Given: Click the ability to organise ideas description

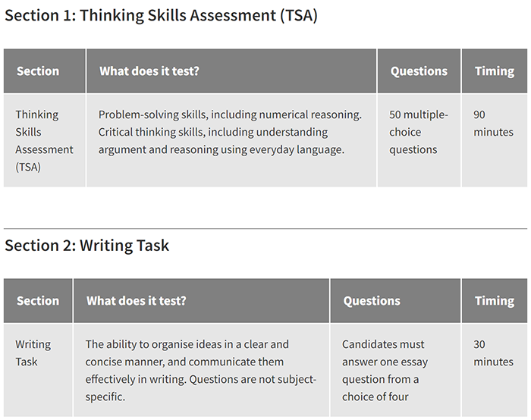Looking at the screenshot, I should [200, 371].
